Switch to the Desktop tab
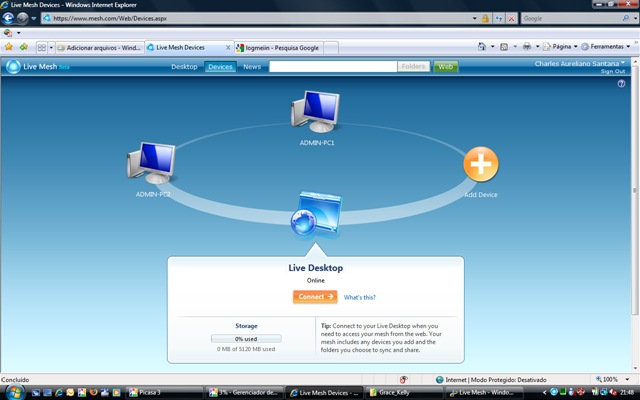640x400 pixels. (x=184, y=67)
